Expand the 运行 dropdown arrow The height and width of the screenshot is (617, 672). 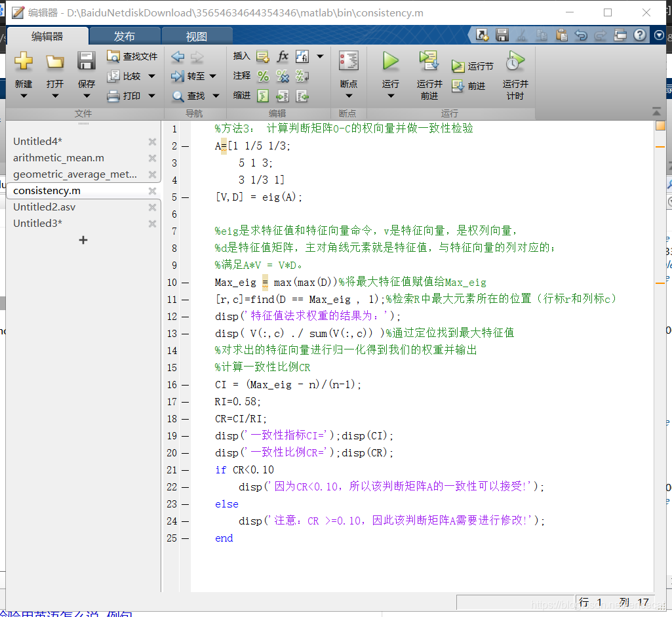391,96
